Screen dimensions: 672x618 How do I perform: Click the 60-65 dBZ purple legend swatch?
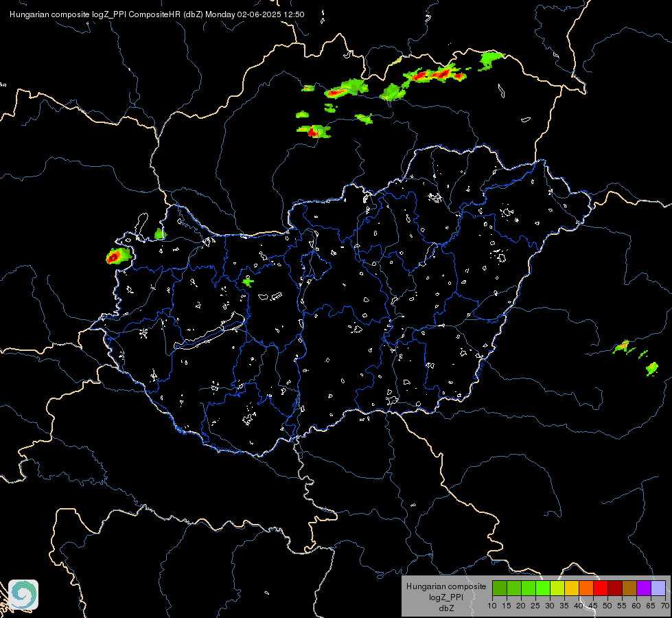644,588
